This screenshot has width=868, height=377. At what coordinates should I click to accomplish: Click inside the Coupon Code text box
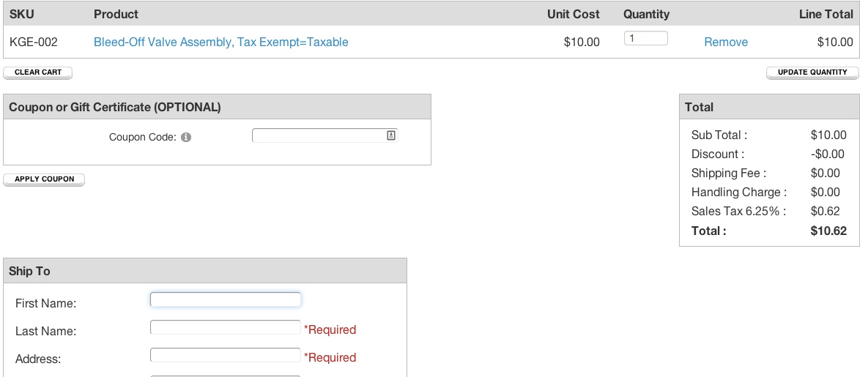pos(325,135)
